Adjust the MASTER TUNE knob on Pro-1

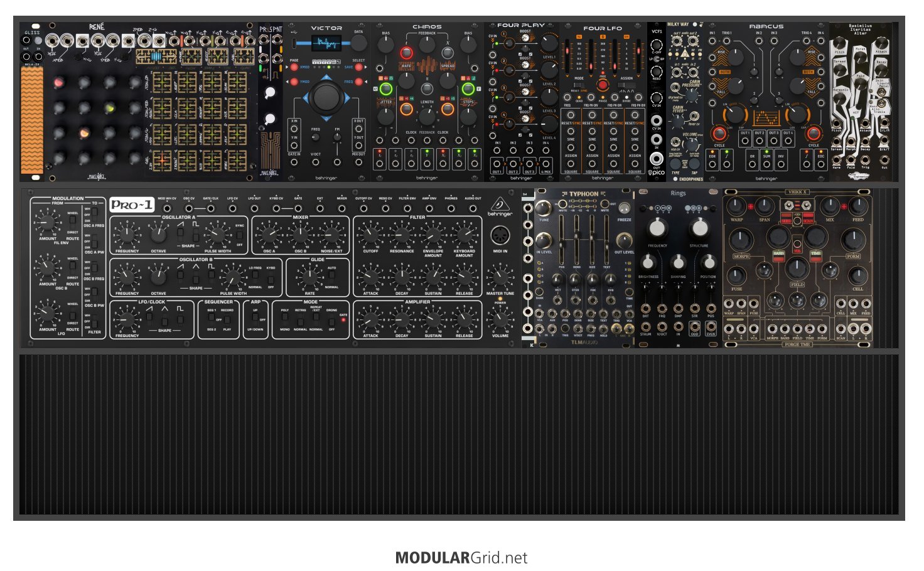coord(500,277)
